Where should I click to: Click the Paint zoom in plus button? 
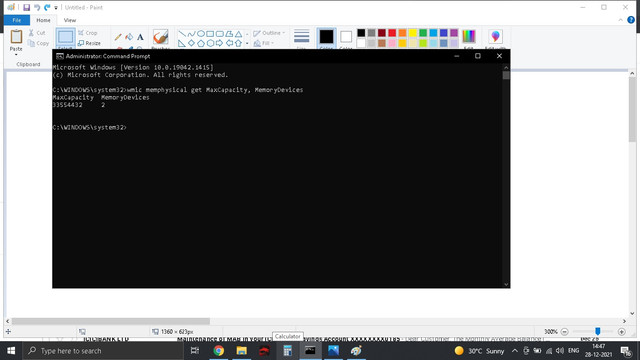coord(622,332)
